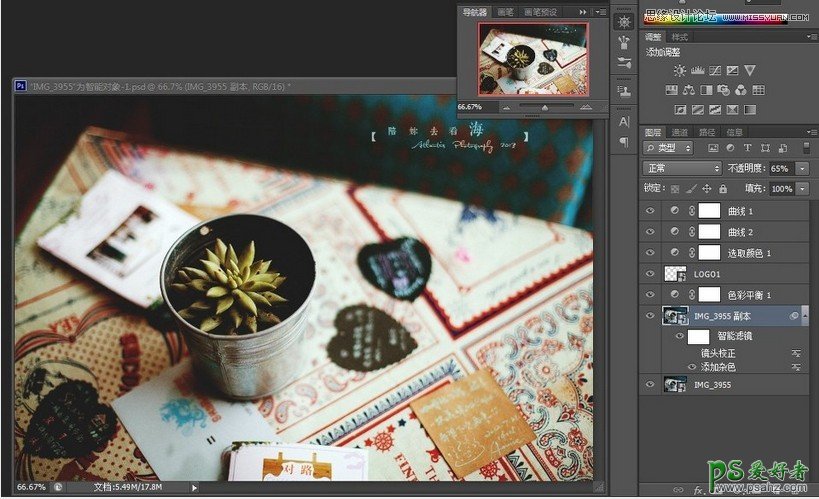819x499 pixels.
Task: Open the Paragraph panel icon in the dock
Action: [x=624, y=142]
